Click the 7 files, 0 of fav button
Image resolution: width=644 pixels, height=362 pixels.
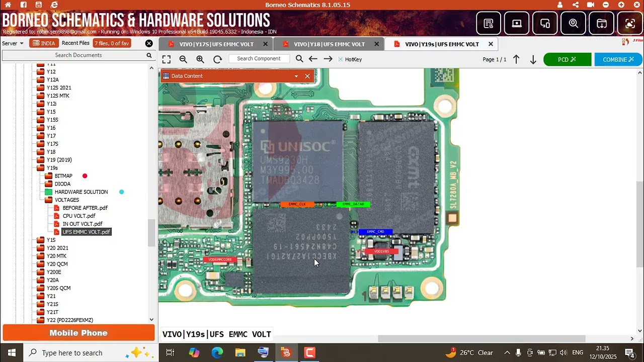pos(112,43)
